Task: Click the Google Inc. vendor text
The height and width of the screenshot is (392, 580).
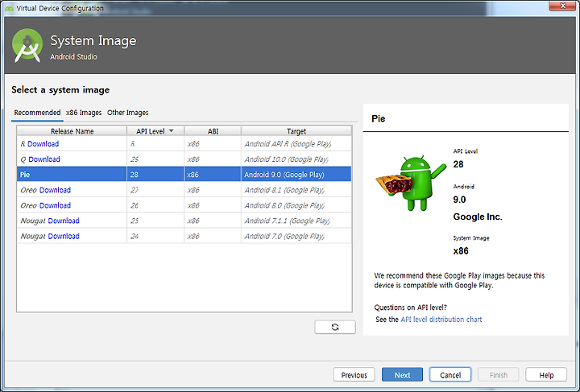Action: 478,217
